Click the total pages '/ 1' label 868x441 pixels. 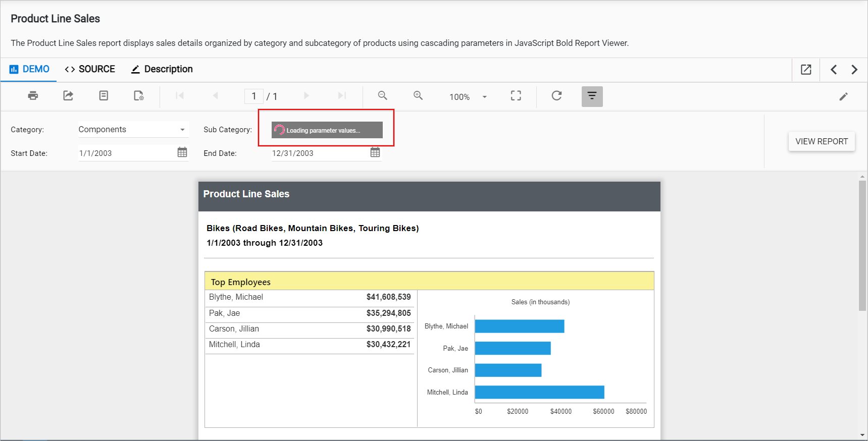[272, 96]
